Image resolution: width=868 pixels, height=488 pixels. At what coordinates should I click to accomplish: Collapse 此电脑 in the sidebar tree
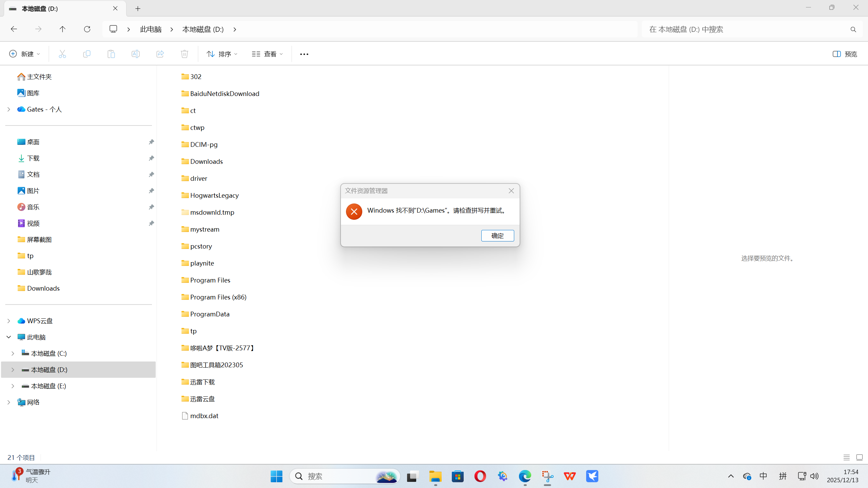8,337
